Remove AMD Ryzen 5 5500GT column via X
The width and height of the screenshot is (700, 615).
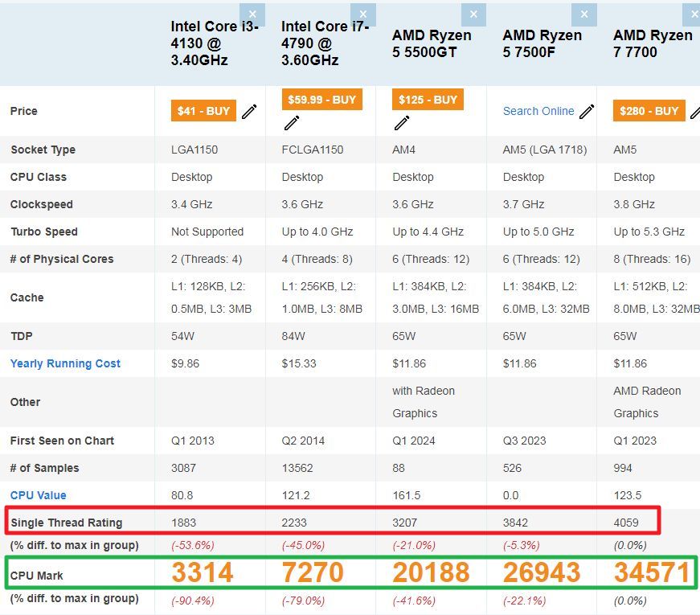pos(473,14)
